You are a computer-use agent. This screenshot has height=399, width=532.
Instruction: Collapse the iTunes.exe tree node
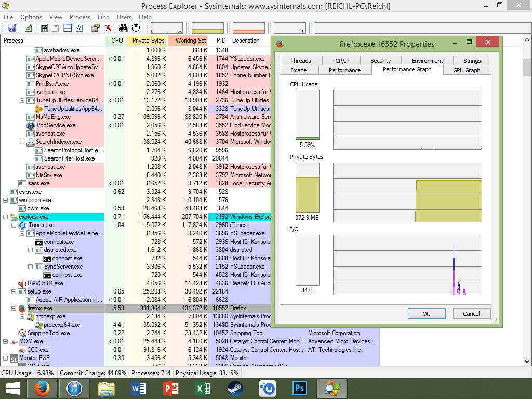14,225
